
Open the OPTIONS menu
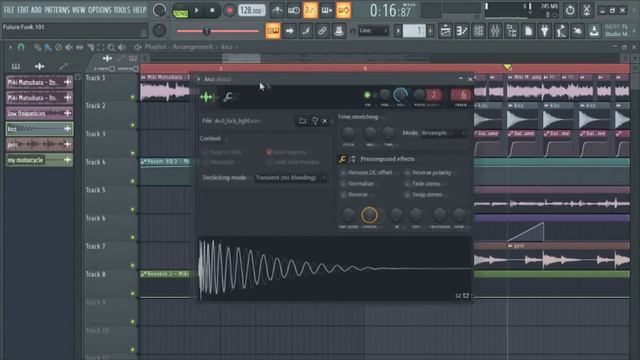point(100,10)
